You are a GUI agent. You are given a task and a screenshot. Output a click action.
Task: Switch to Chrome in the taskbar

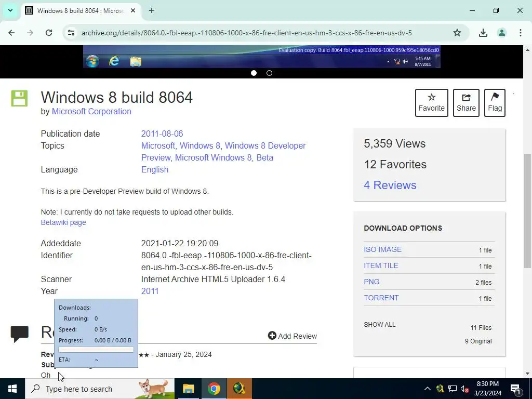pos(214,389)
